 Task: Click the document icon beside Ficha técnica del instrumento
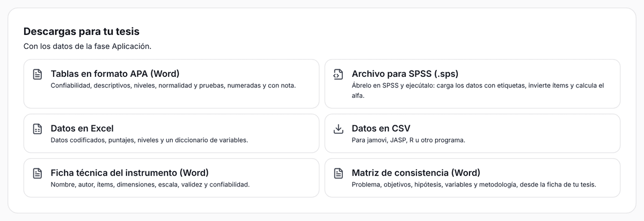(37, 173)
